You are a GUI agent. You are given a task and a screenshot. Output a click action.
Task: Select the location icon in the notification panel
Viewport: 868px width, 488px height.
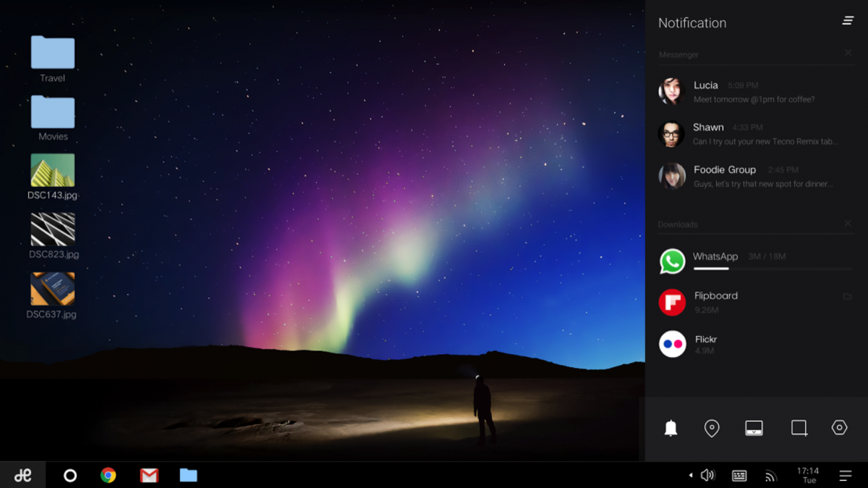point(712,428)
